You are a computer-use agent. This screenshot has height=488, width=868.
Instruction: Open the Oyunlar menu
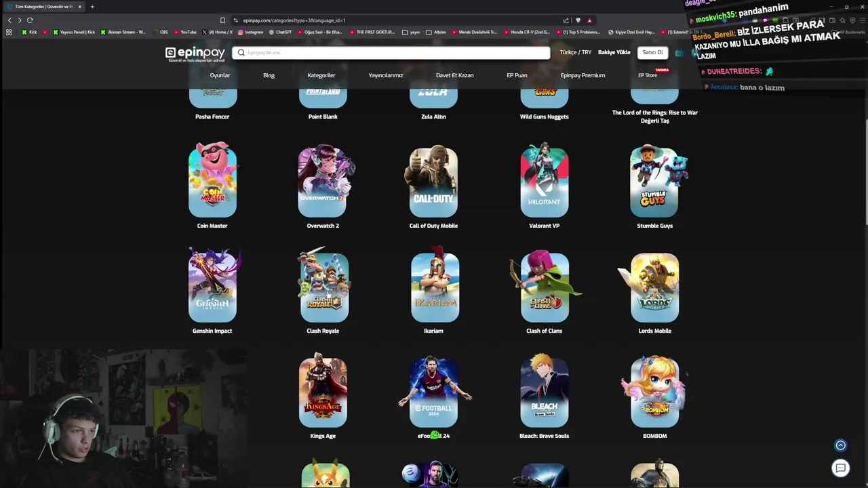[220, 75]
